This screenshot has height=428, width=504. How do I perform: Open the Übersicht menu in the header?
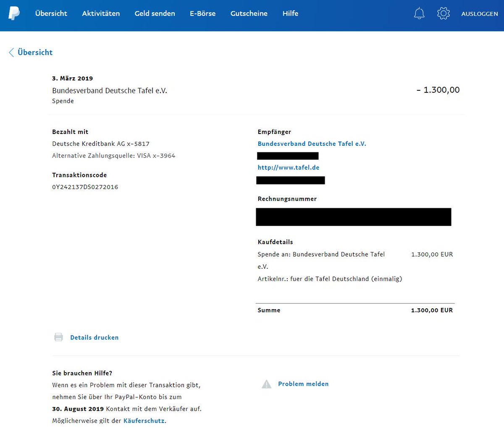click(51, 13)
